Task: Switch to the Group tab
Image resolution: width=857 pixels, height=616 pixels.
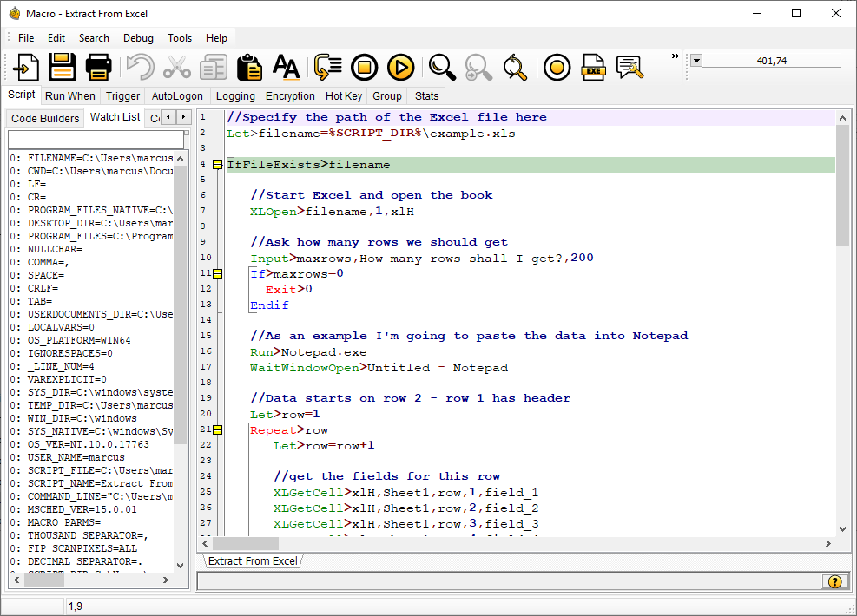Action: tap(387, 96)
